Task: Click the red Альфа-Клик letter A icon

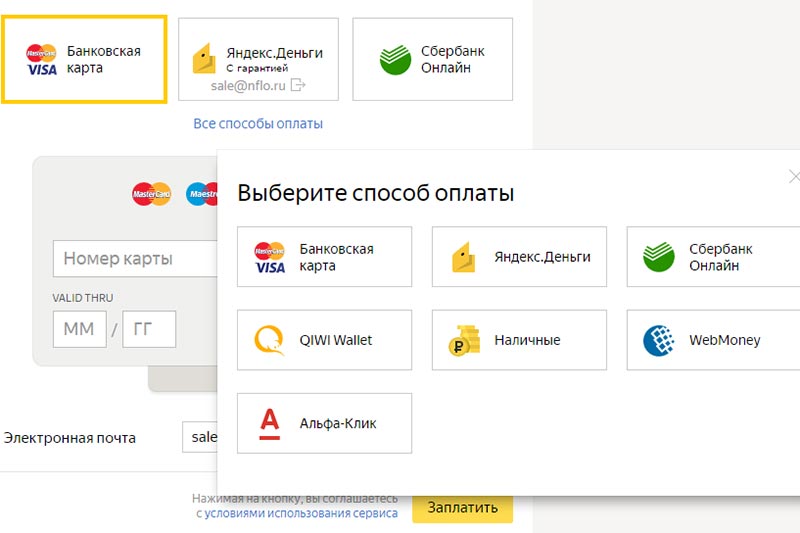Action: click(x=269, y=424)
